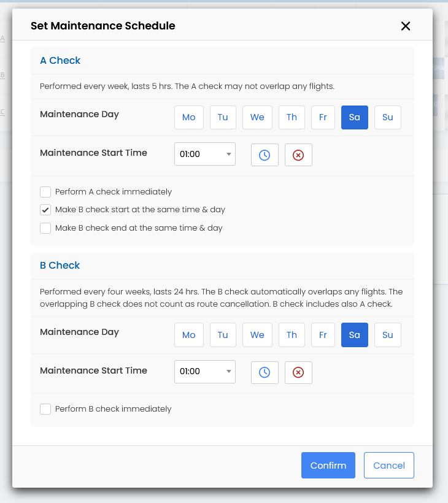
Task: Tick Perform B check immediately checkbox
Action: 45,409
